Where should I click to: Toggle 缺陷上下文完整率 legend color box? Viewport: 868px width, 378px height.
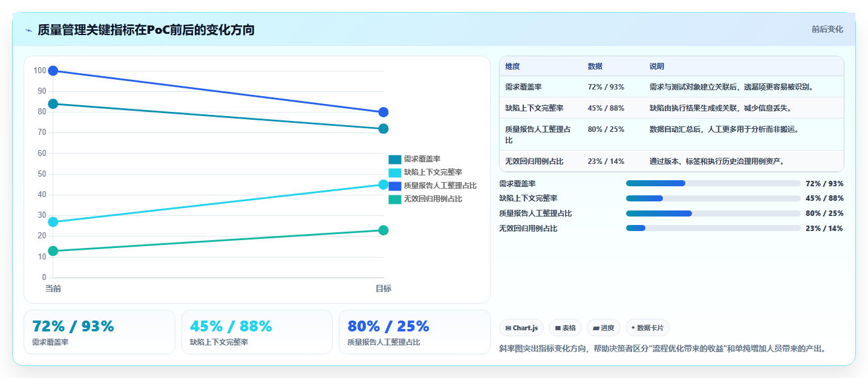pos(395,173)
